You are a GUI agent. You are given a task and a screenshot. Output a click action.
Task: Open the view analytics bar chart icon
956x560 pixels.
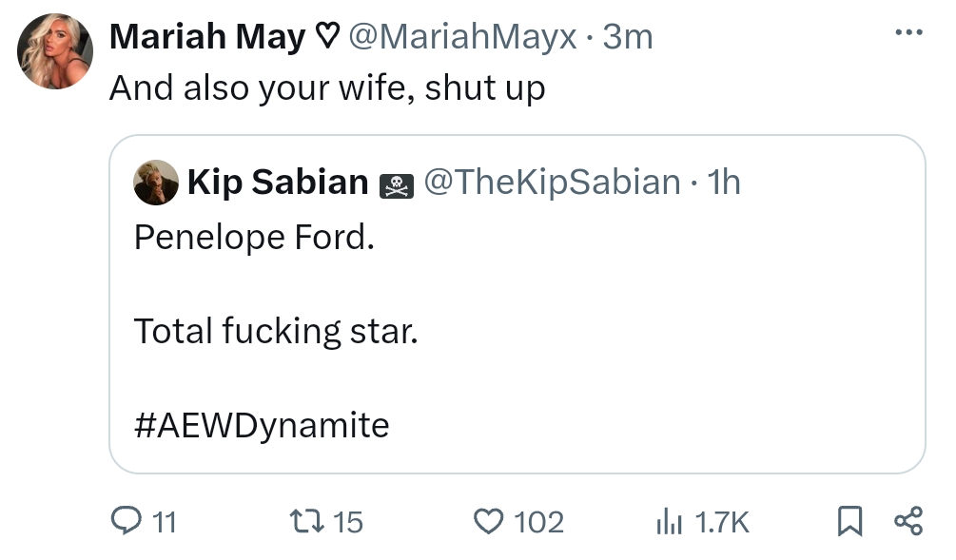pos(668,521)
